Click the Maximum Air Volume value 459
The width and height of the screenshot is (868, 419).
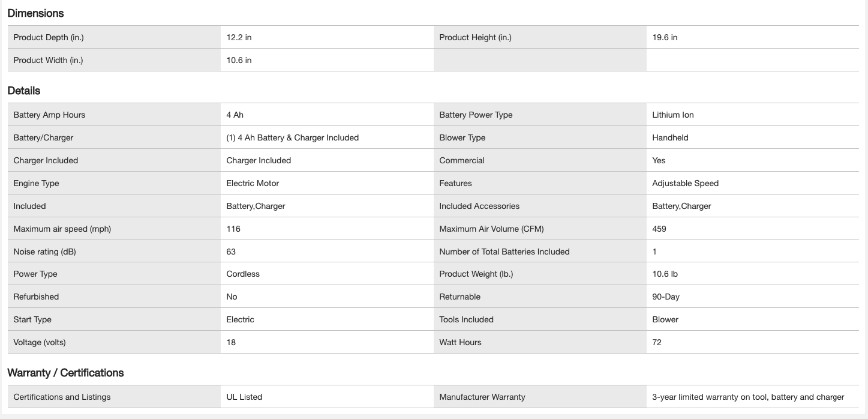pyautogui.click(x=659, y=229)
